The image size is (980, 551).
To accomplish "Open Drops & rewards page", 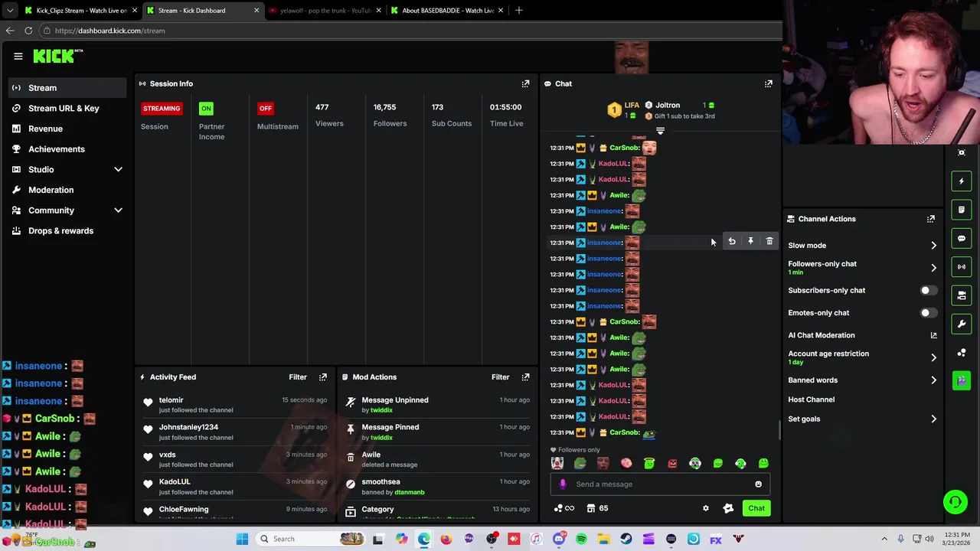I will [x=67, y=231].
